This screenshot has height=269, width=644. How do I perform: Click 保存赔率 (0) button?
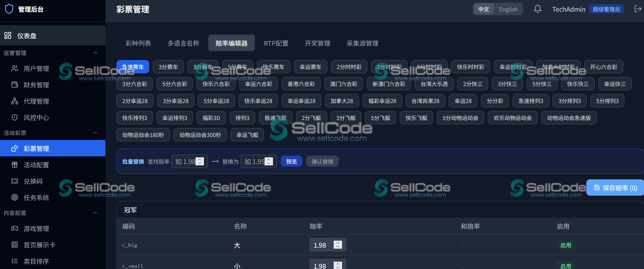click(615, 188)
